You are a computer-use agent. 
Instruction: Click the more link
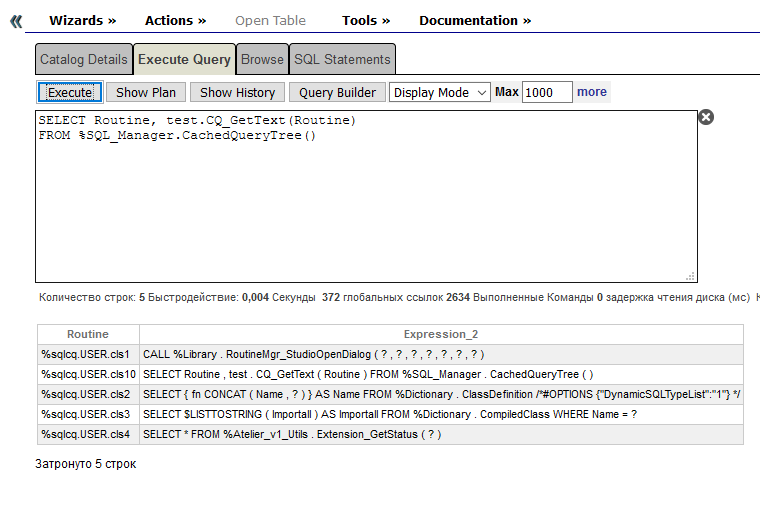pyautogui.click(x=591, y=92)
